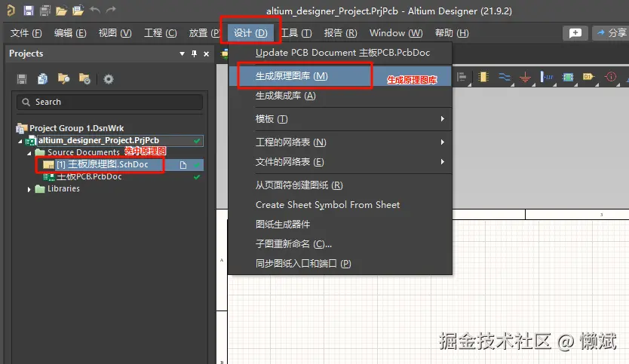The image size is (629, 364).
Task: Click the Open Project icon in the title bar
Action: pos(78,11)
